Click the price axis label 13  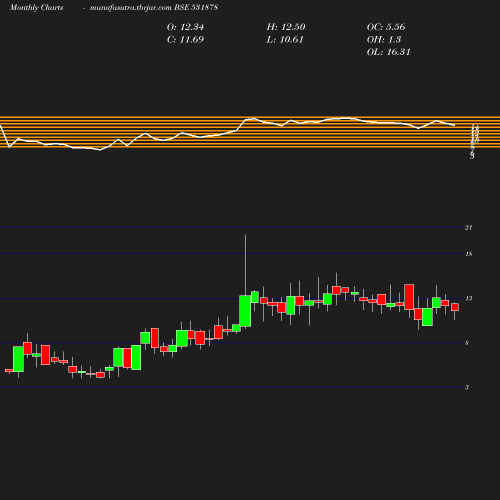[x=468, y=299]
